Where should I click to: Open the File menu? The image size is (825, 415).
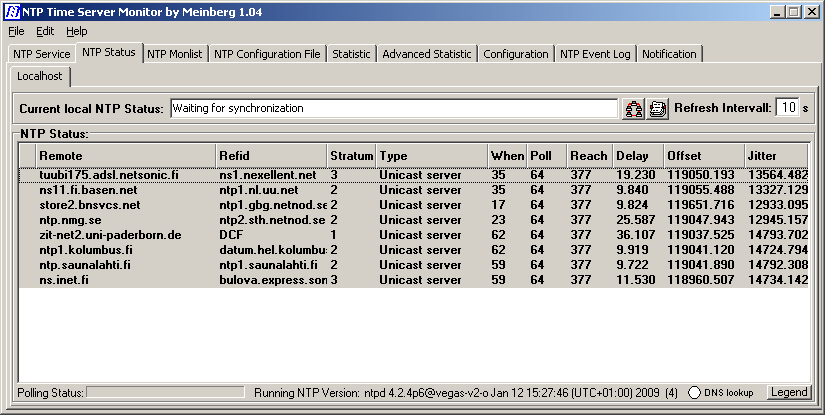point(16,31)
